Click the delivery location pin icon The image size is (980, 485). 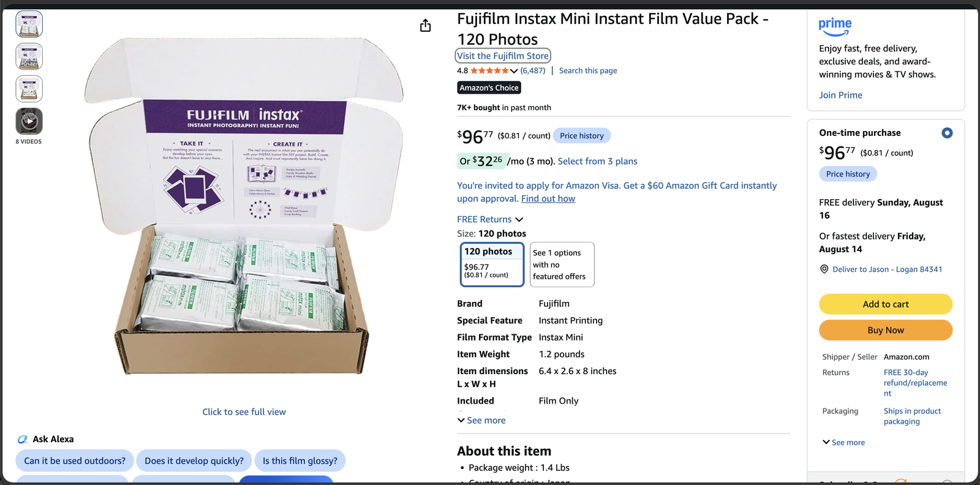click(x=824, y=269)
